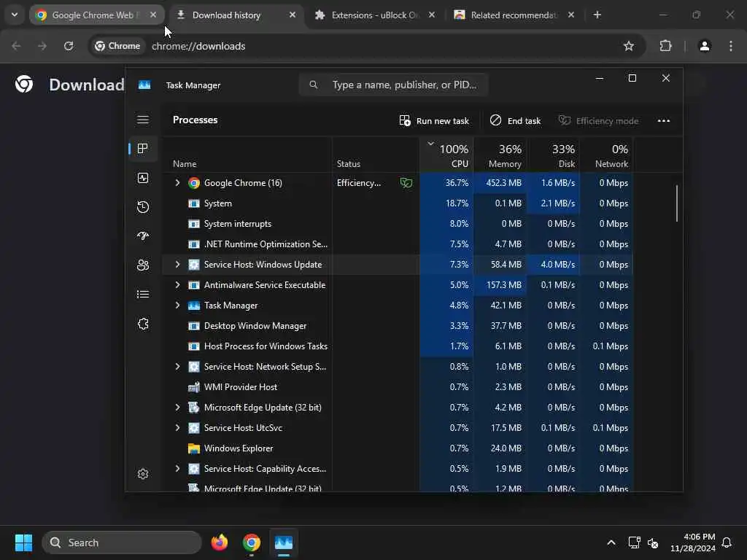Reload the Chrome downloads page
The image size is (747, 560).
tap(69, 46)
